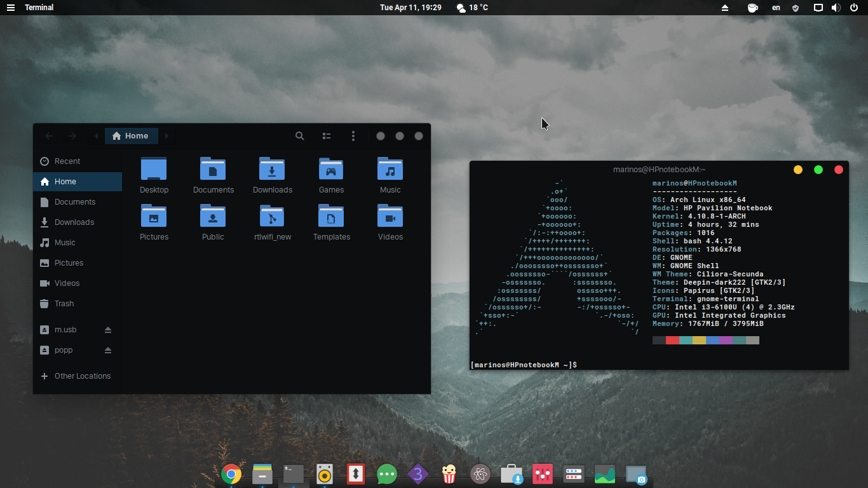Open the three-dot menu in Files
Screen dimensions: 868x488
353,136
